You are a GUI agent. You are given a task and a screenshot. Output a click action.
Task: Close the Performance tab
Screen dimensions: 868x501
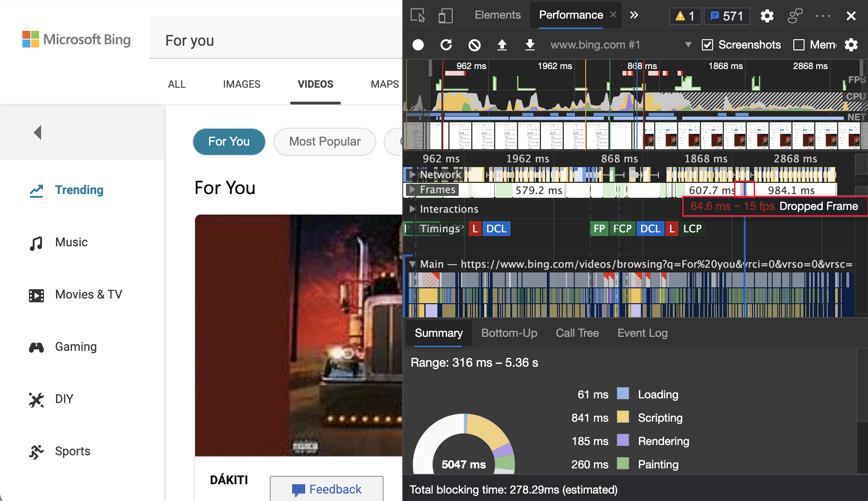pos(613,15)
